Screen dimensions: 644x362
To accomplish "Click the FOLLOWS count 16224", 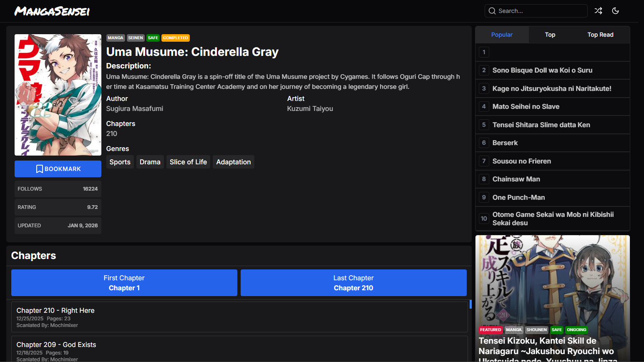I will click(90, 189).
